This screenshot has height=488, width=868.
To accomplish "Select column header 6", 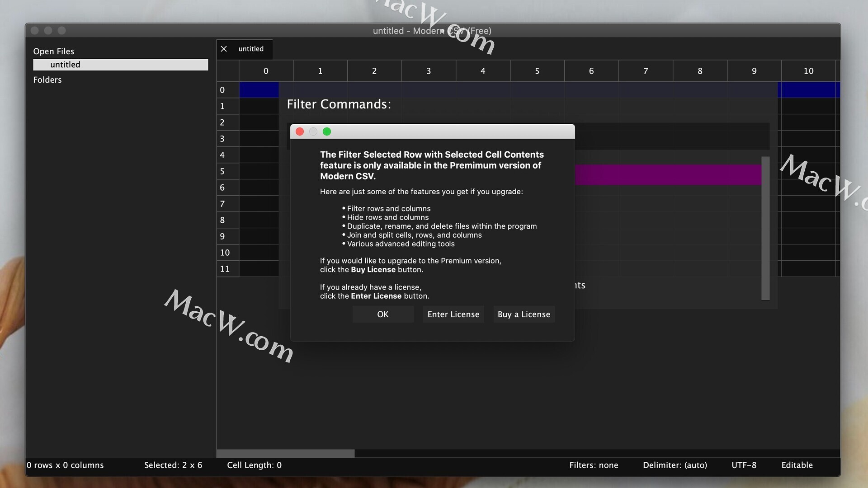I will tap(591, 71).
